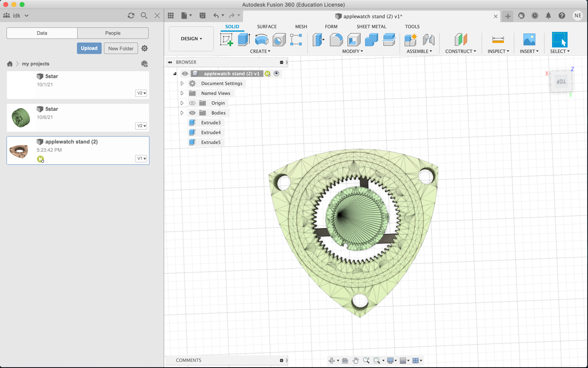Toggle visibility of applewatch stand root component

click(185, 74)
